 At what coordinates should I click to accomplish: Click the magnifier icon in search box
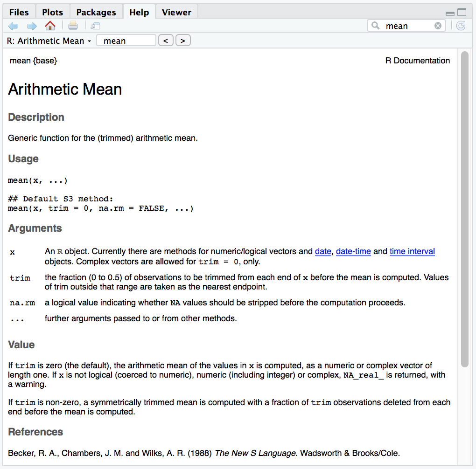(376, 26)
